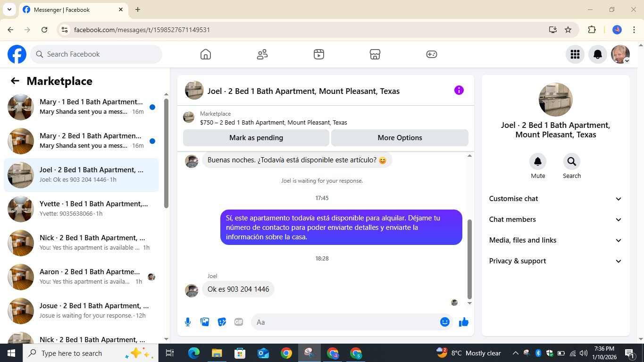Click the install app icon in address bar
The width and height of the screenshot is (644, 362).
(x=553, y=30)
